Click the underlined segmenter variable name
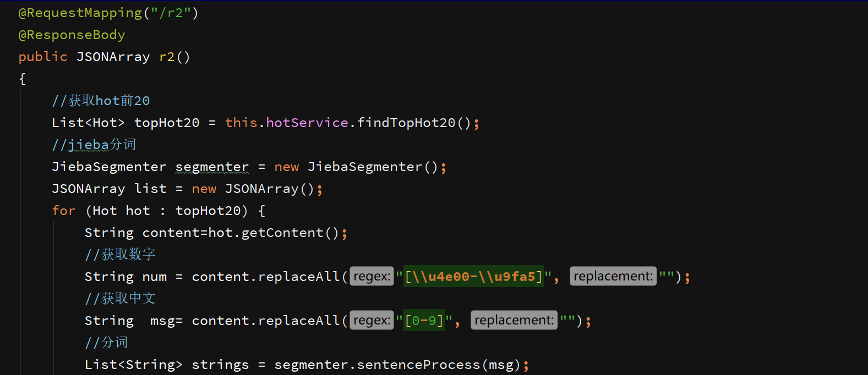This screenshot has height=375, width=868. (x=212, y=167)
